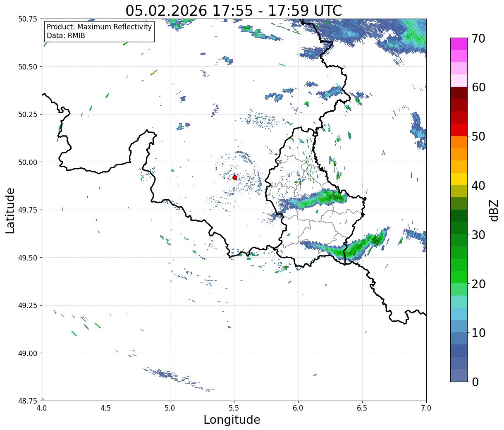Image resolution: width=504 pixels, height=430 pixels.
Task: Click the latitude tick label 50.50
Action: point(28,67)
